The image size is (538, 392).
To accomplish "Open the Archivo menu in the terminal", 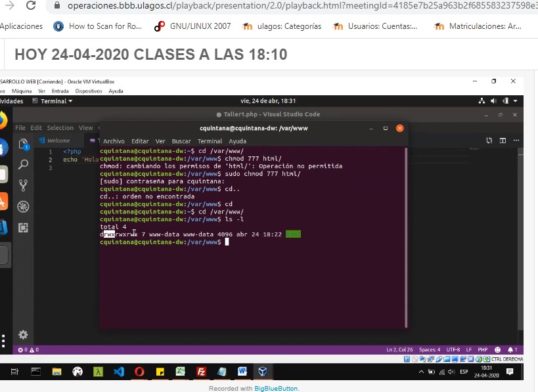I will pyautogui.click(x=114, y=141).
